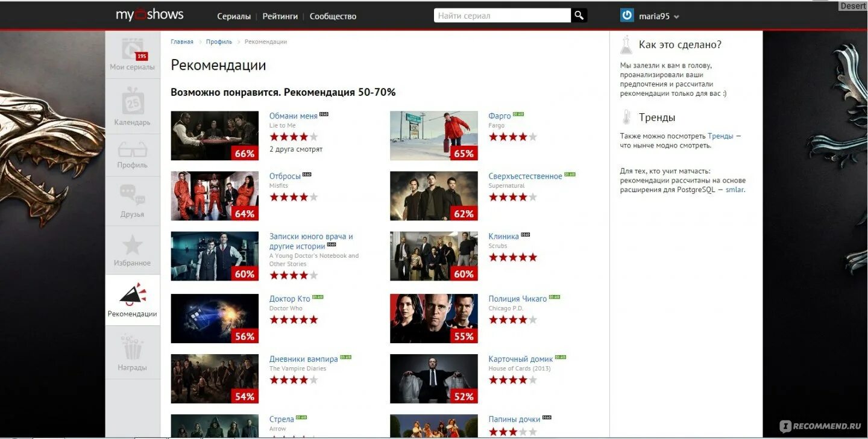Open the Фарго show title

[x=500, y=116]
